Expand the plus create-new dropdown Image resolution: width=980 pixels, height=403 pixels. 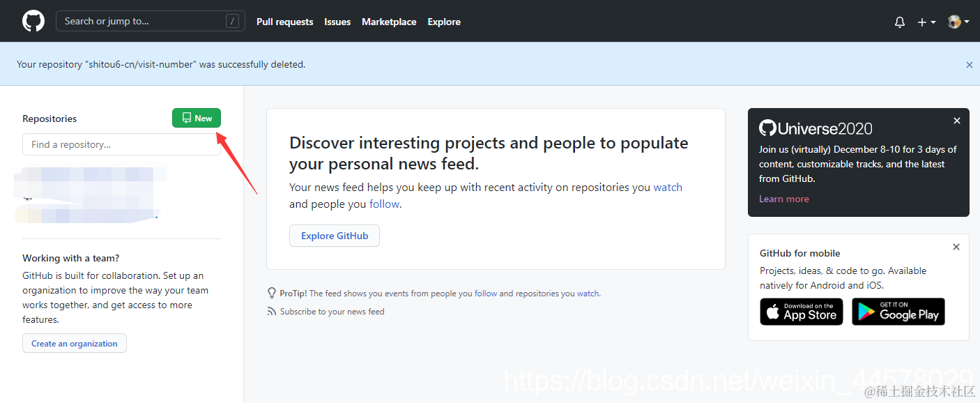click(926, 22)
